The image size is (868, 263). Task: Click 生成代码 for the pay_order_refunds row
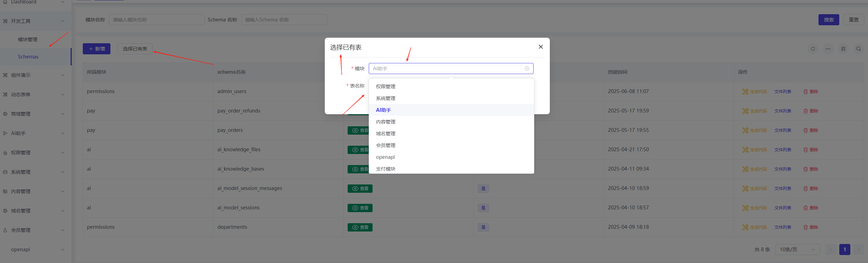pyautogui.click(x=755, y=111)
